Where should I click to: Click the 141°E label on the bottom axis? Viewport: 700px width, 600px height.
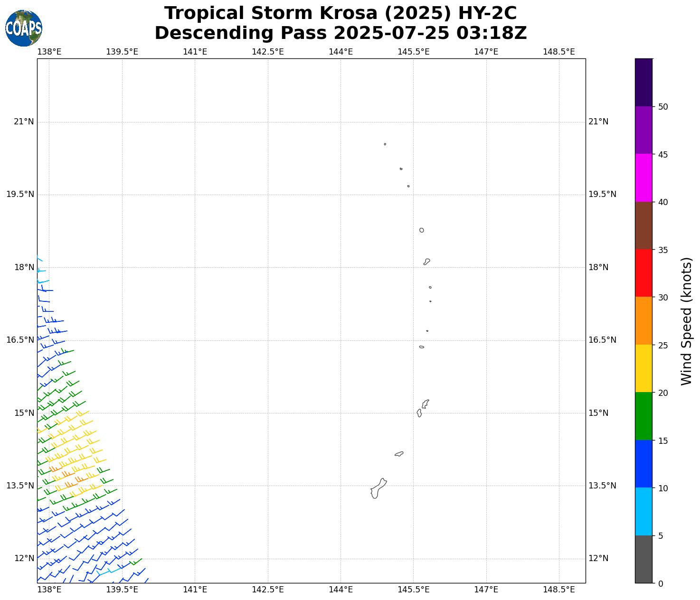point(195,590)
